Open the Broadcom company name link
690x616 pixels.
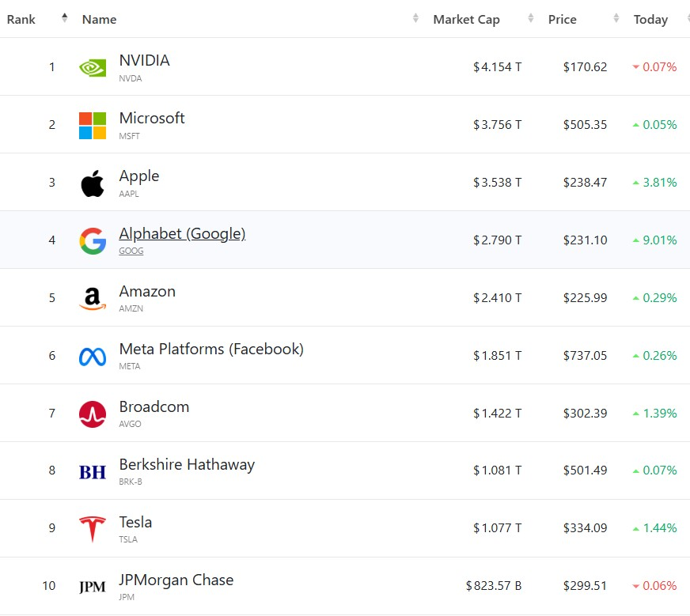coord(154,406)
